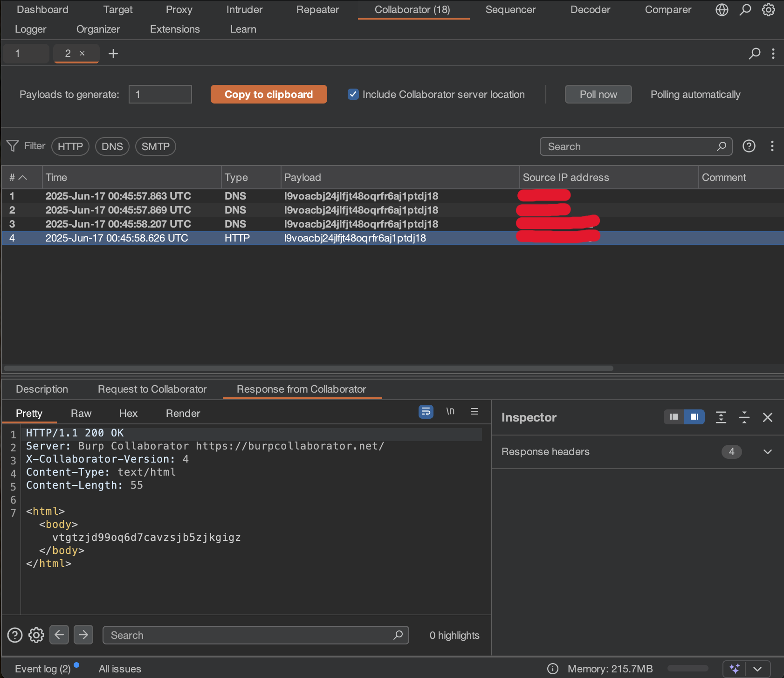
Task: Open the interactions table three-dot menu
Action: click(772, 146)
